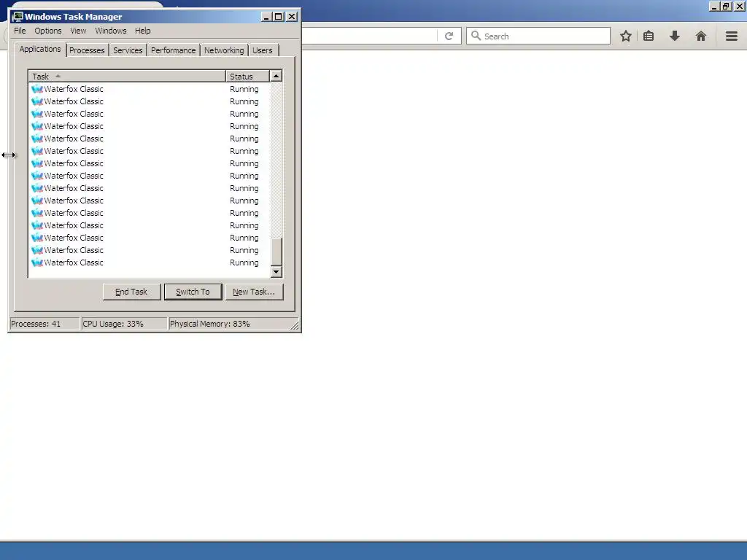
Task: Close the Windows Task Manager window
Action: point(292,17)
